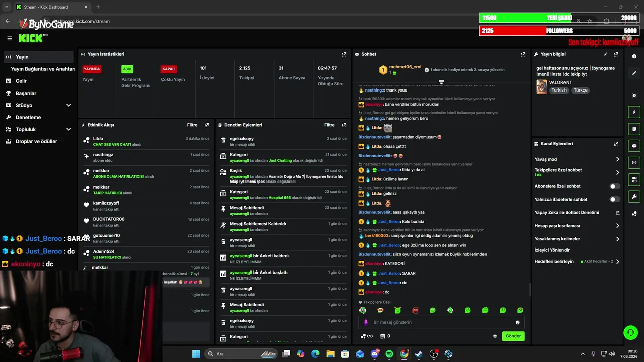Open chat settings gear beside Gönder

click(495, 336)
